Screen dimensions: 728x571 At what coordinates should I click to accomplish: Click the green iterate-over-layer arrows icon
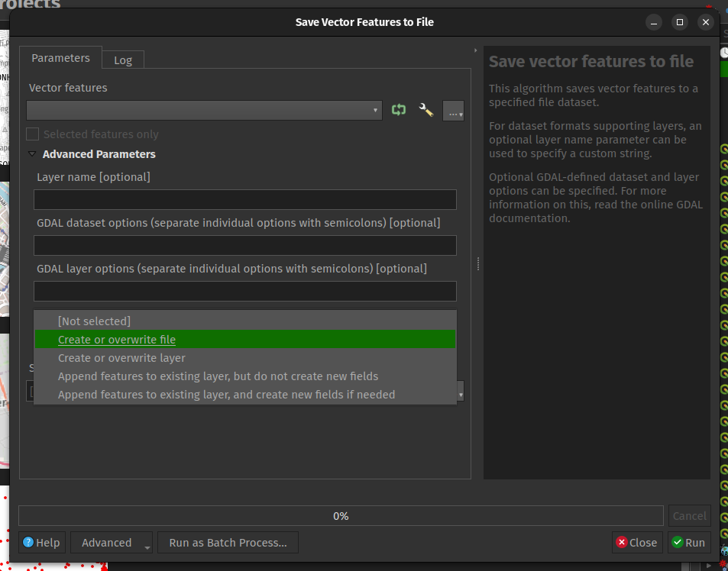[x=398, y=110]
